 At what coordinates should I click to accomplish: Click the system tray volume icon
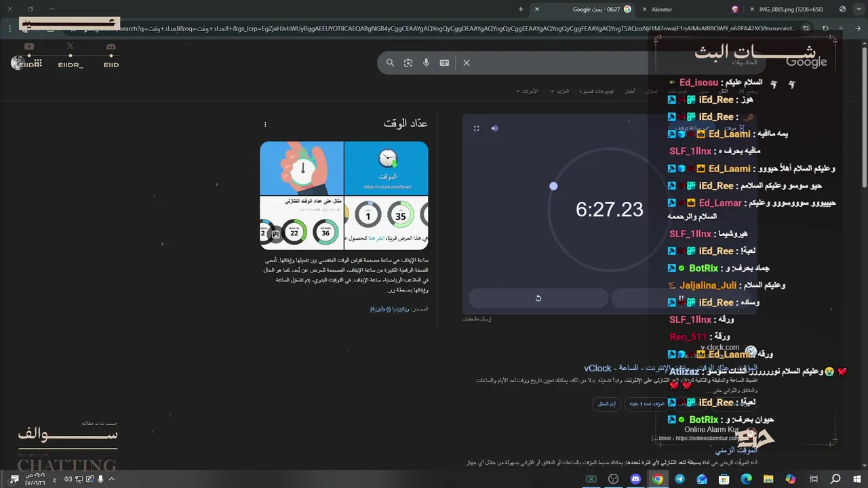tap(68, 479)
